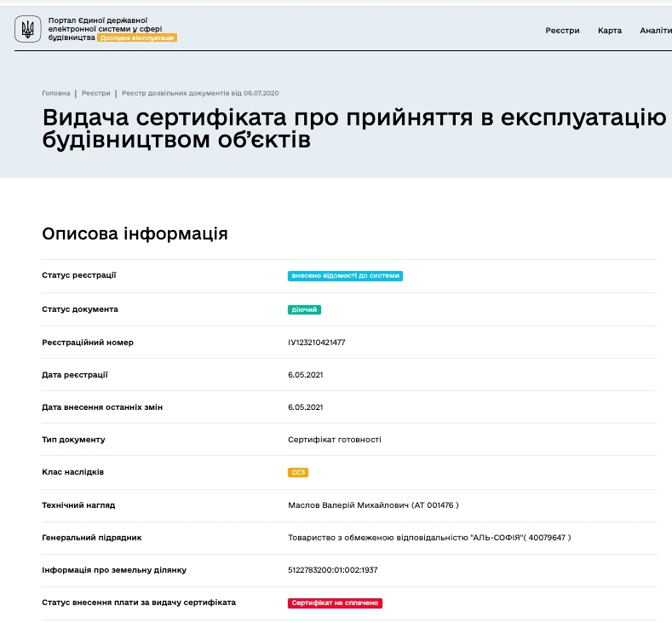Open 'Реєстр дозвільних документів від 06.07.2020' breadcrumb

200,93
